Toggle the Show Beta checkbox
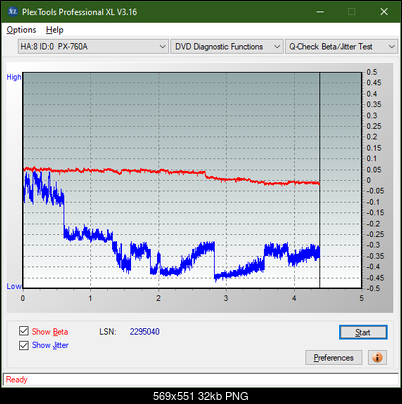The height and width of the screenshot is (404, 402). coord(24,331)
